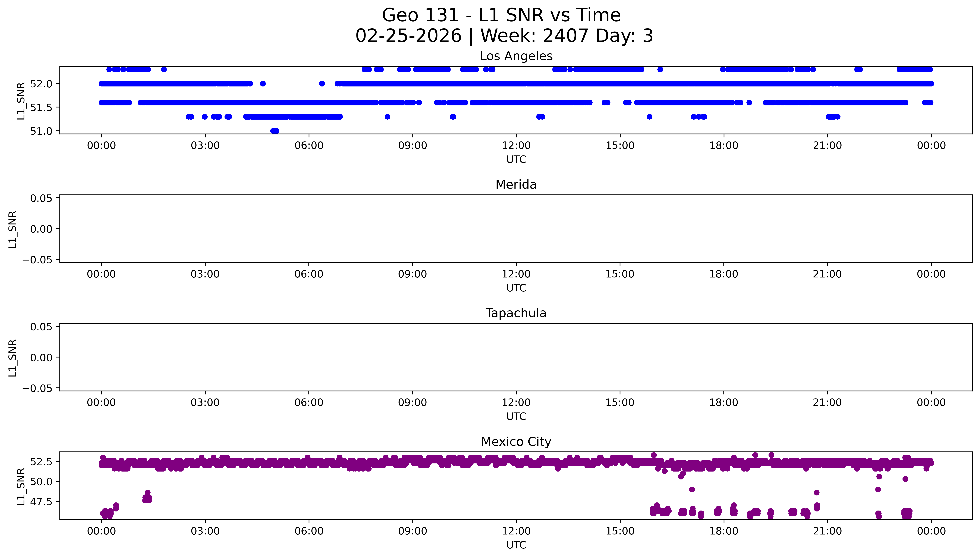The width and height of the screenshot is (980, 558).
Task: Click the 'Merida' subplot title
Action: click(x=516, y=185)
